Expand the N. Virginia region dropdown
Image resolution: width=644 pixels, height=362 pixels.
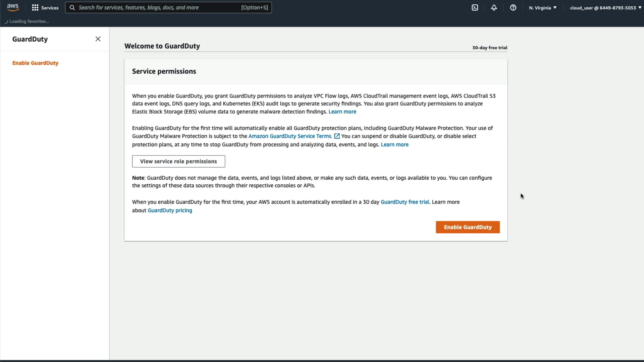tap(543, 8)
